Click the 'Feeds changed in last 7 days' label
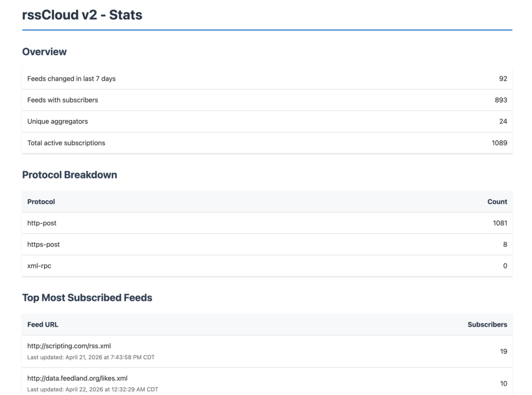 71,79
